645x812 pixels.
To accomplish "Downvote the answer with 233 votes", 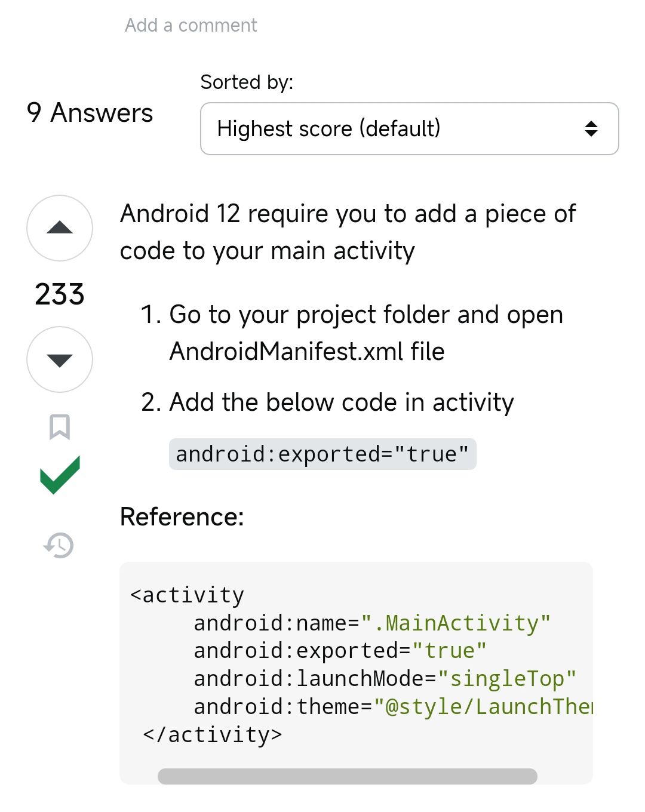I will pos(60,359).
